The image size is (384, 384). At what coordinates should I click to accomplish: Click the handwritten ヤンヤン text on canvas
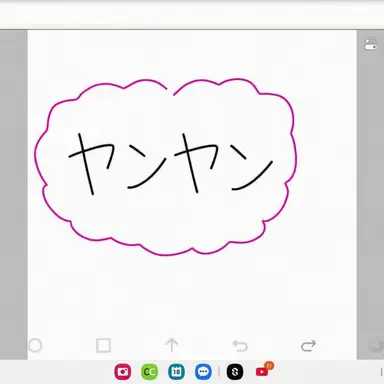pos(171,163)
